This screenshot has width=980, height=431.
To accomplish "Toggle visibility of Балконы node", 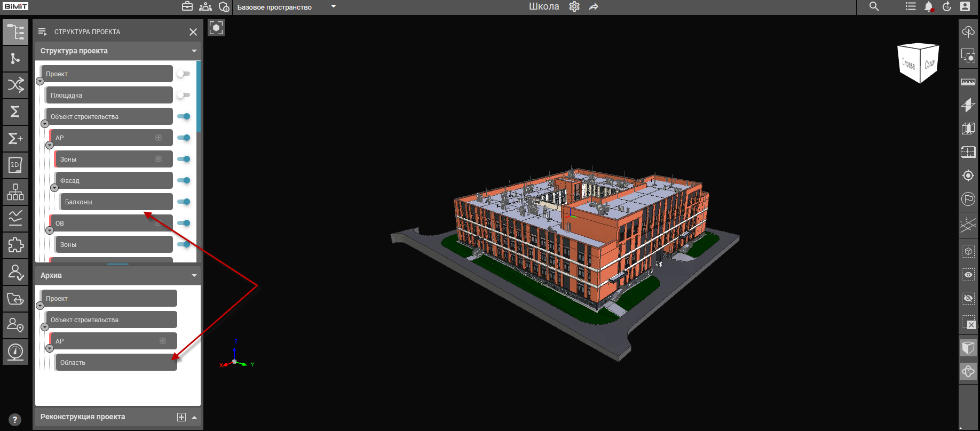I will pyautogui.click(x=184, y=202).
